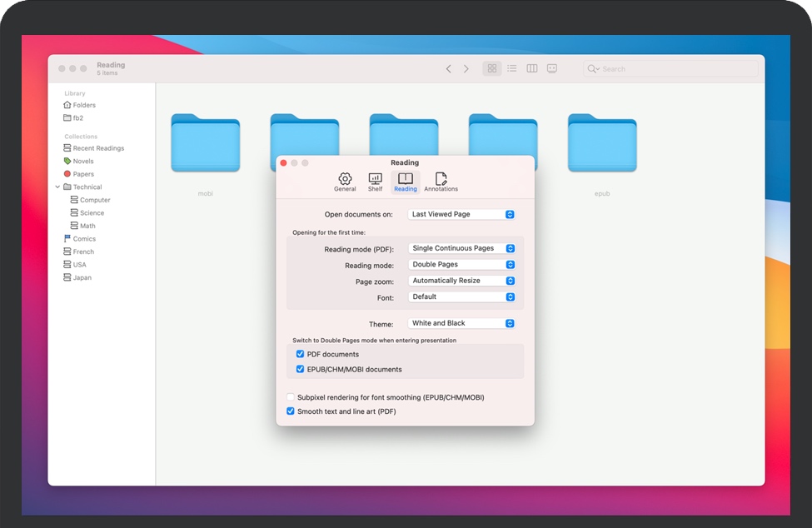Uncheck EPUB/CHM/MOBI documents checkbox
The width and height of the screenshot is (812, 528).
pyautogui.click(x=301, y=370)
